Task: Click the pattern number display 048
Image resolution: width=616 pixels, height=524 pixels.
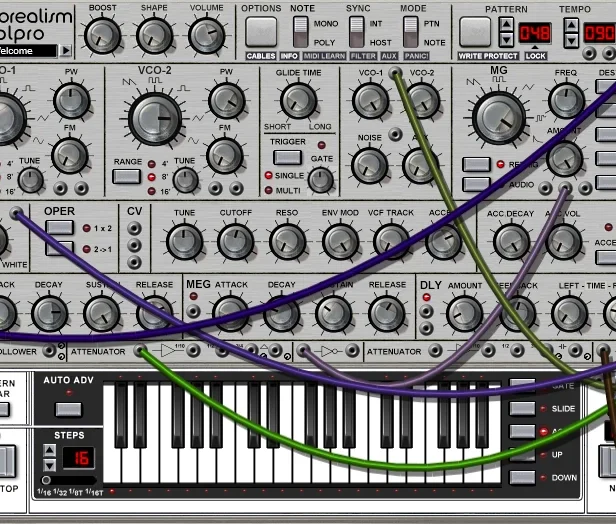Action: tap(535, 33)
